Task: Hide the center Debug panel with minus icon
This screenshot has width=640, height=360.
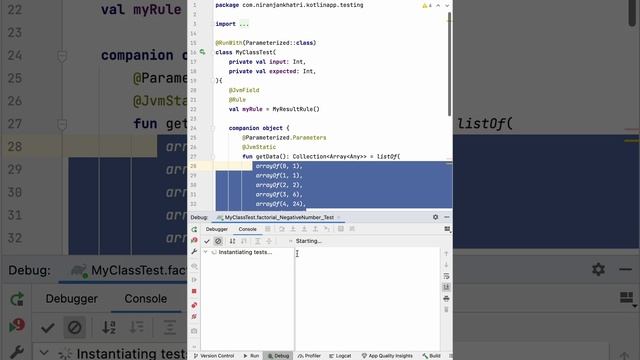Action: click(x=447, y=217)
